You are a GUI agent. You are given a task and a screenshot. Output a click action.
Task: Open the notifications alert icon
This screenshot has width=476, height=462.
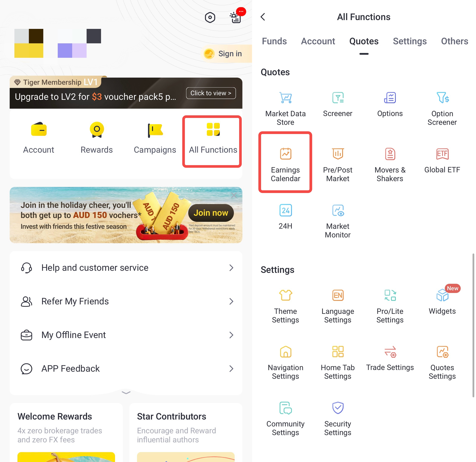(236, 17)
